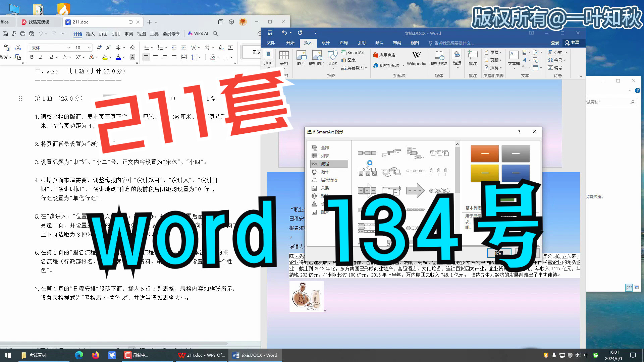This screenshot has height=362, width=644.
Task: Open the WPS 审阅 menu tab
Action: click(x=129, y=34)
